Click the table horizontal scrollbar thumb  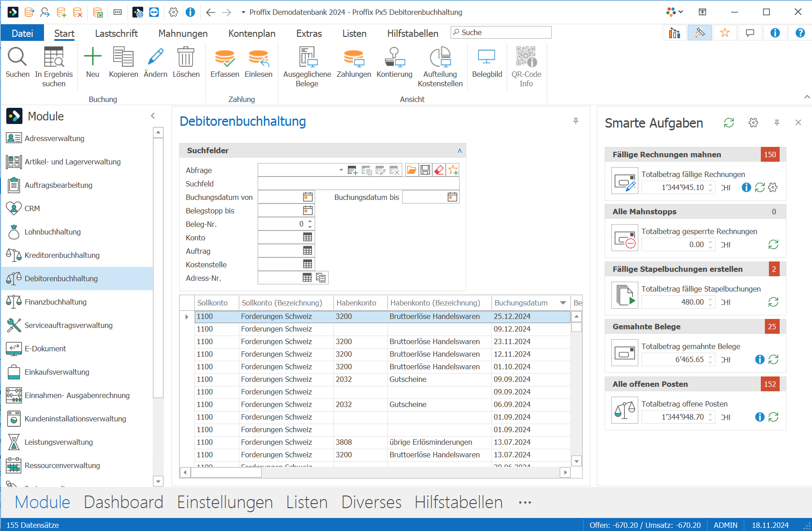coord(226,472)
